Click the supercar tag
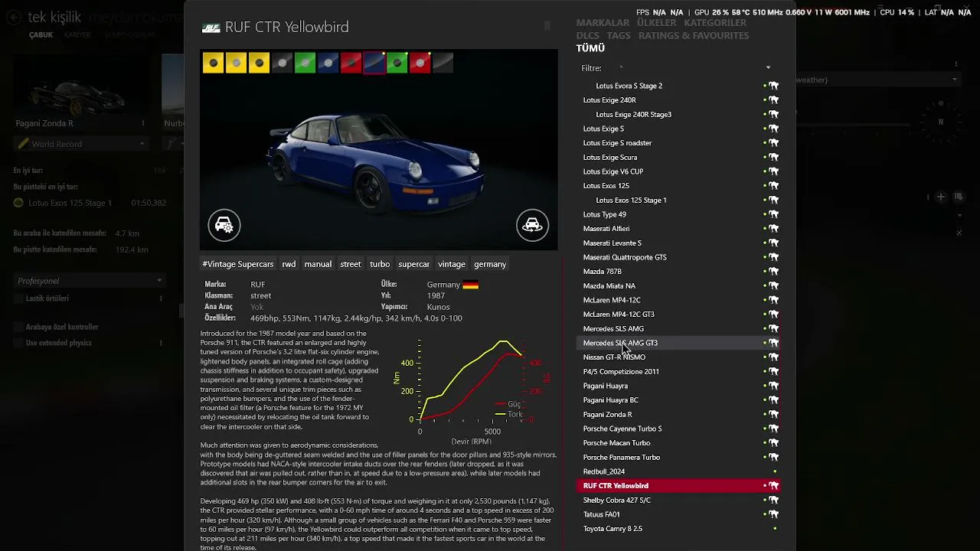Screen dimensions: 980x551 tap(414, 264)
